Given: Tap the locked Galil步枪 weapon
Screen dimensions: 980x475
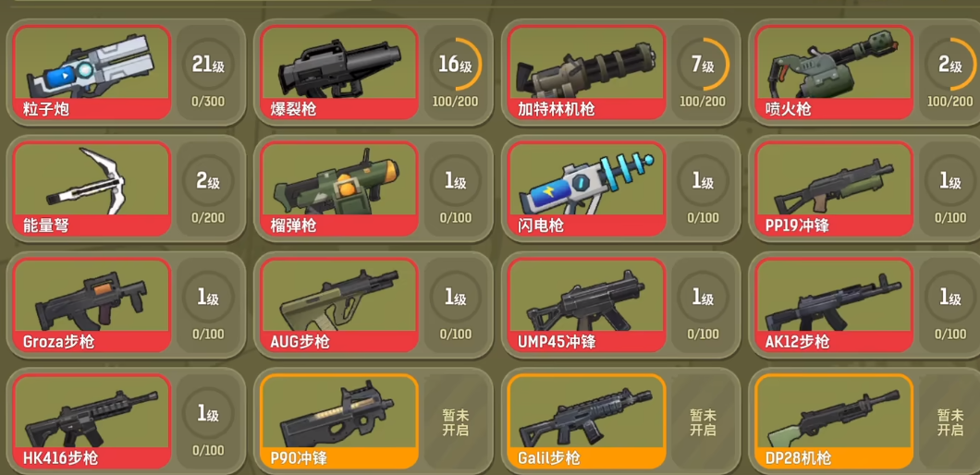Looking at the screenshot, I should click(587, 421).
